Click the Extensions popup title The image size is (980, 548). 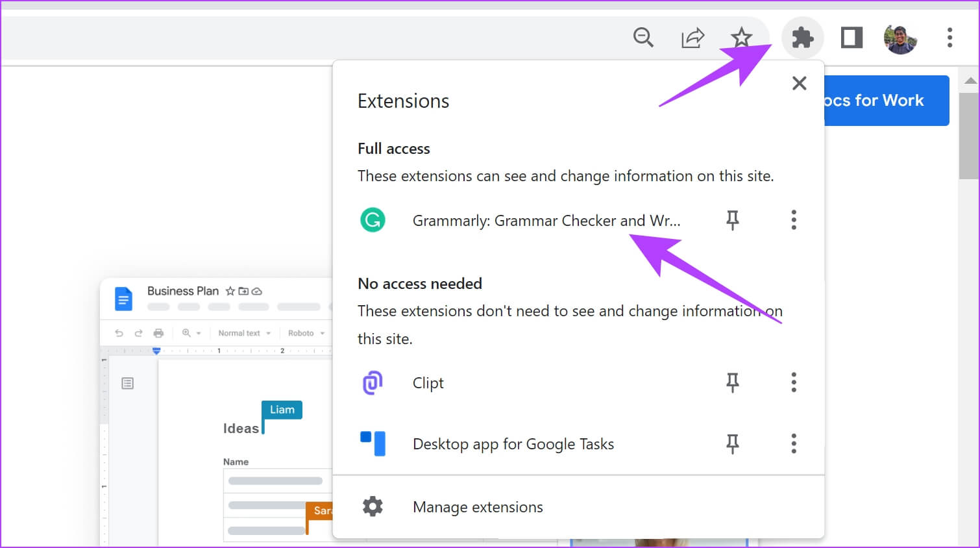(403, 101)
